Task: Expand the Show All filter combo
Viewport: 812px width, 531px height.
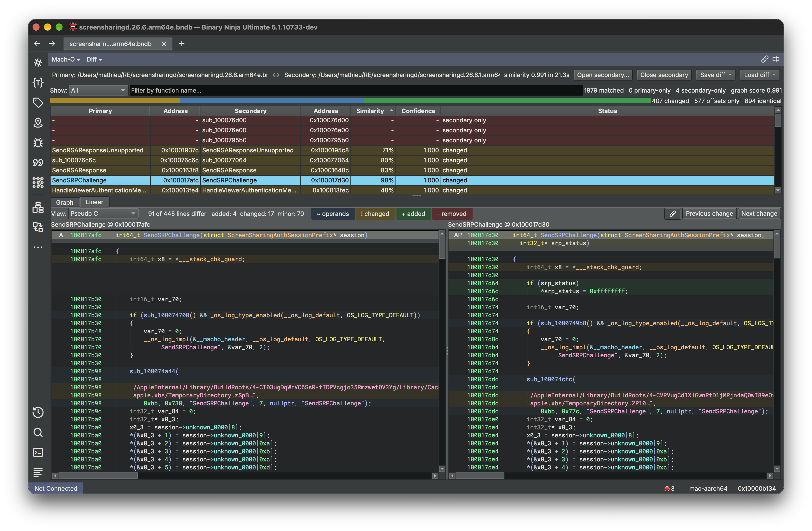Action: tap(98, 90)
